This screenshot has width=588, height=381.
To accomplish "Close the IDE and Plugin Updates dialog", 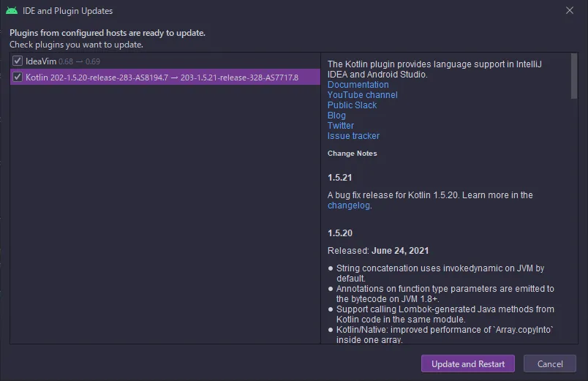I will pos(570,11).
